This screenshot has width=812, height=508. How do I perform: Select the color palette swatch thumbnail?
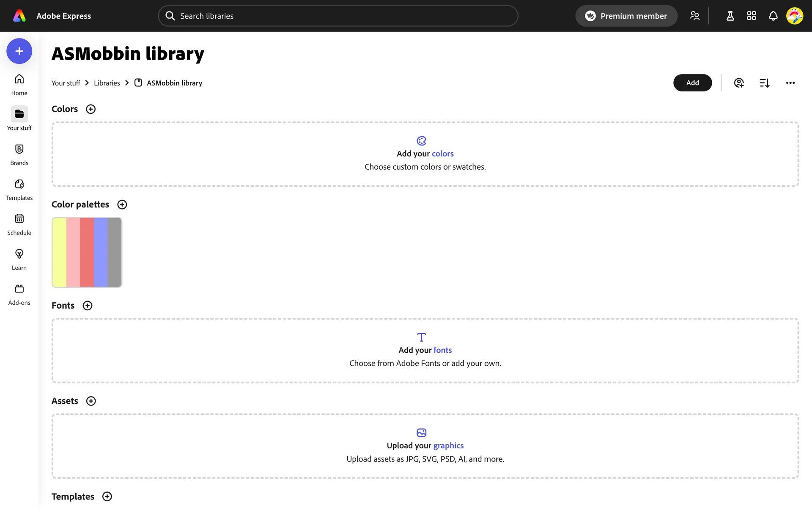[87, 252]
